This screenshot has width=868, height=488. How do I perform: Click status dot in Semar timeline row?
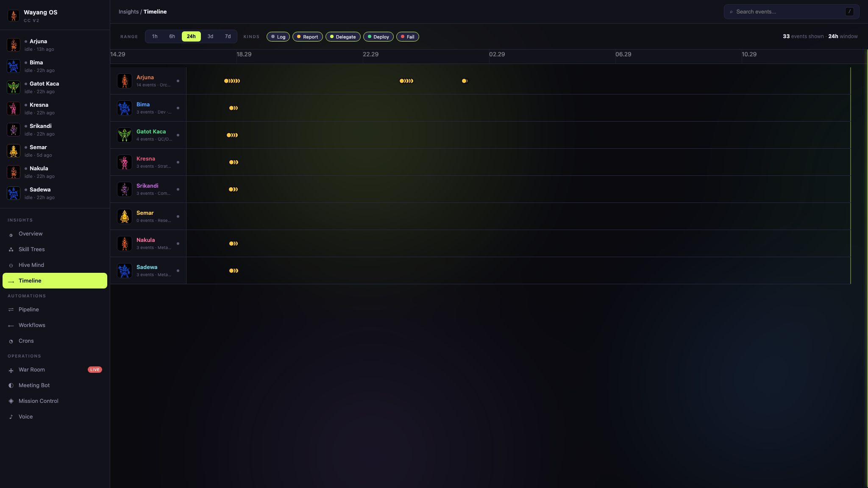coord(178,216)
